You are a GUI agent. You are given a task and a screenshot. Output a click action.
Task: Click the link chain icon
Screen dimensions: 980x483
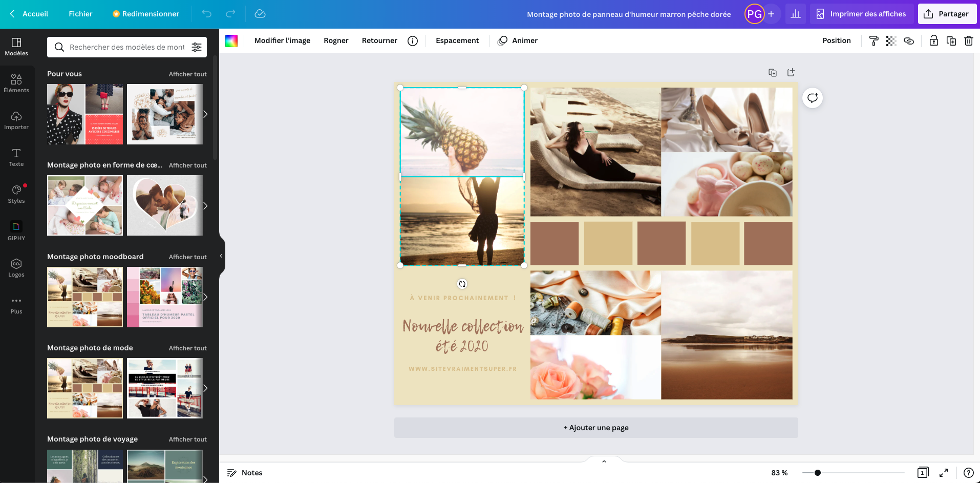tap(909, 41)
